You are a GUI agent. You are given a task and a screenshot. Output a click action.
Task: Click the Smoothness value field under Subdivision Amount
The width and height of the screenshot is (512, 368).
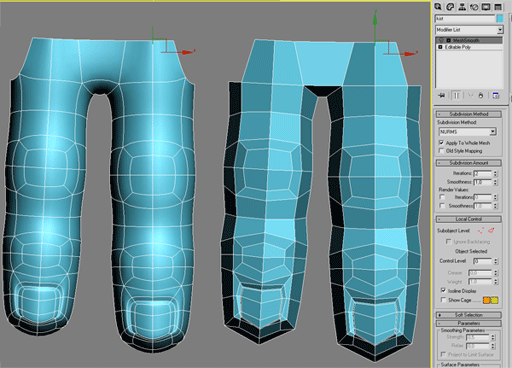point(483,182)
